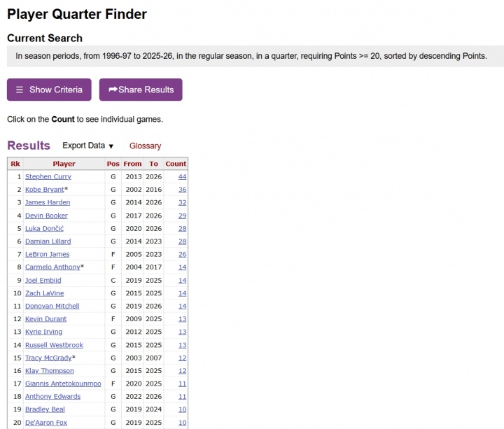504x429 pixels.
Task: Click the Share Results button
Action: point(141,90)
